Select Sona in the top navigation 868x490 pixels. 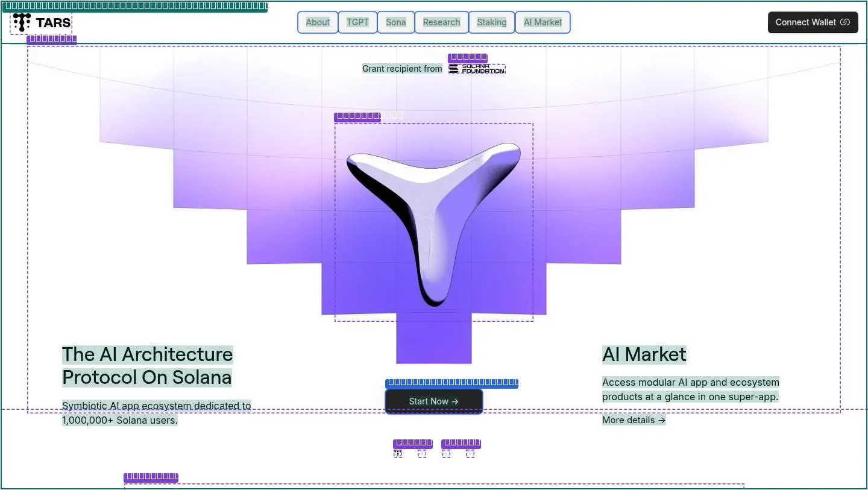(x=396, y=22)
